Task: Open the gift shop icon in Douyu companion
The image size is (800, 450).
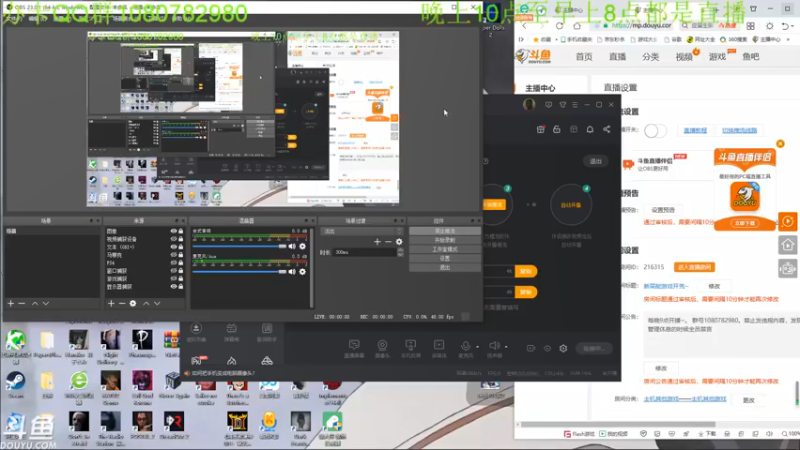Action: (x=540, y=129)
